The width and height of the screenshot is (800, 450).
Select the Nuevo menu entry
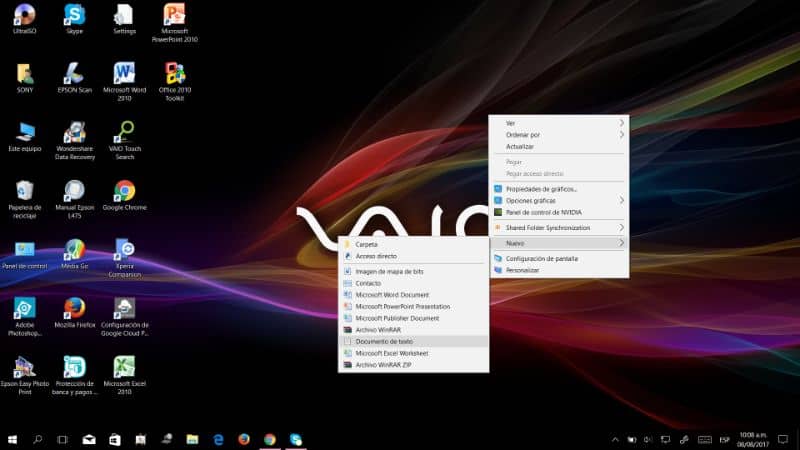tap(559, 243)
